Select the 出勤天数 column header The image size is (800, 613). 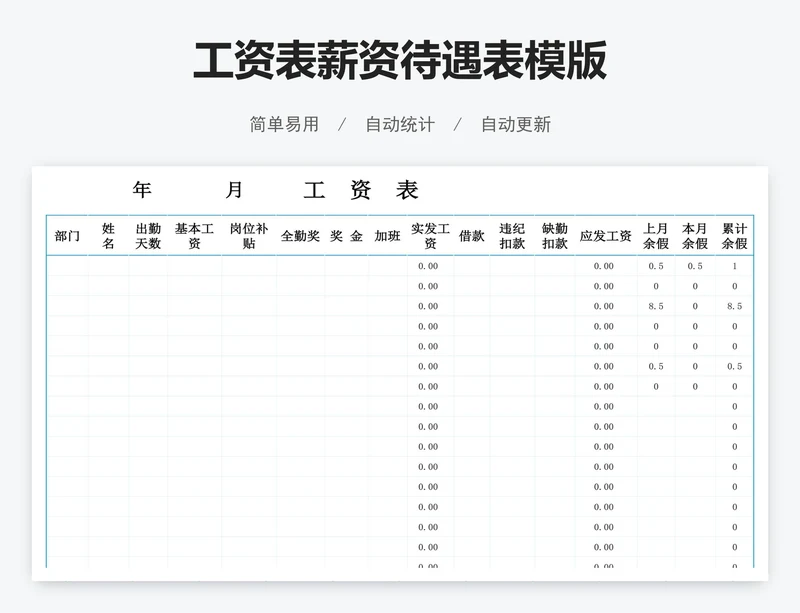(x=148, y=236)
